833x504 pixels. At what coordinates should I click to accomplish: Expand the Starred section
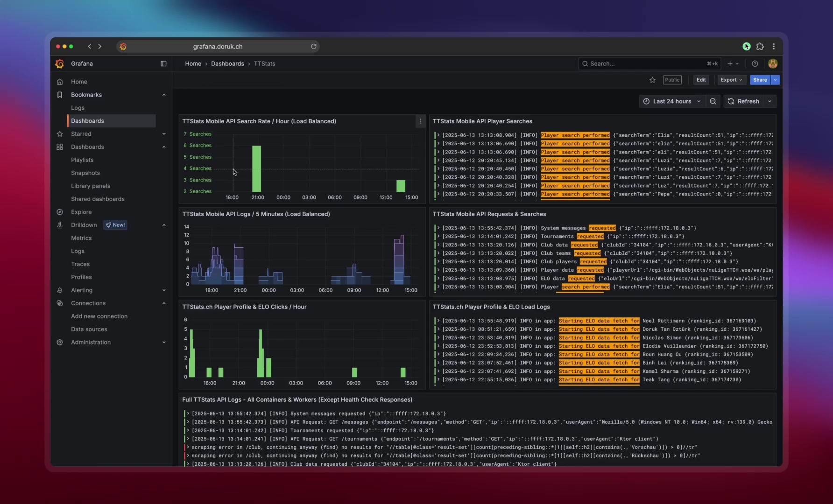pos(164,134)
